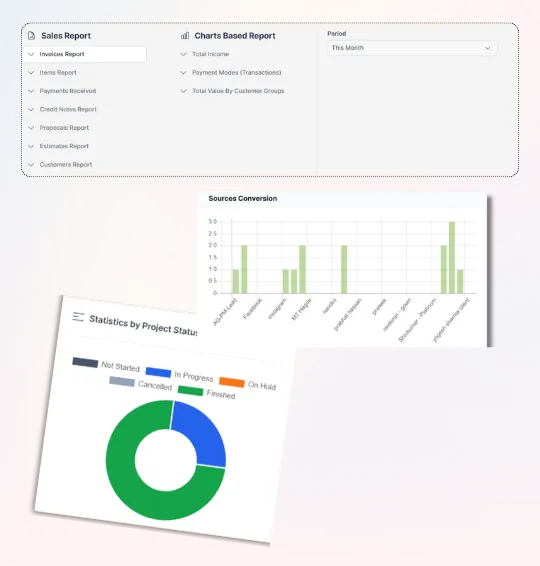This screenshot has height=566, width=540.
Task: Click the Sources Conversion title
Action: (243, 199)
